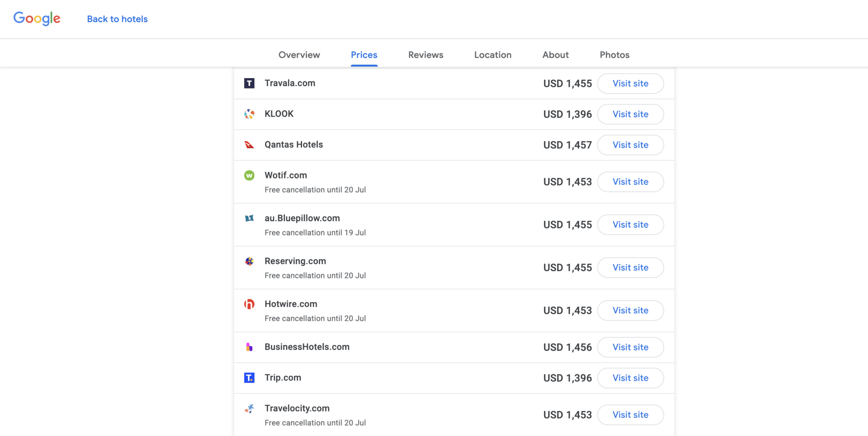Visit site for KLOOK offer

click(x=630, y=114)
